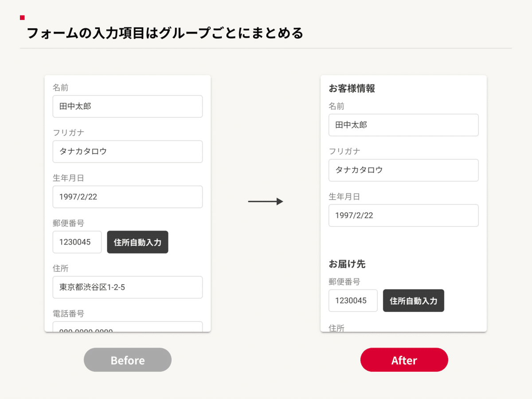Click the フリガナ label in the After form
532x399 pixels.
pos(344,152)
